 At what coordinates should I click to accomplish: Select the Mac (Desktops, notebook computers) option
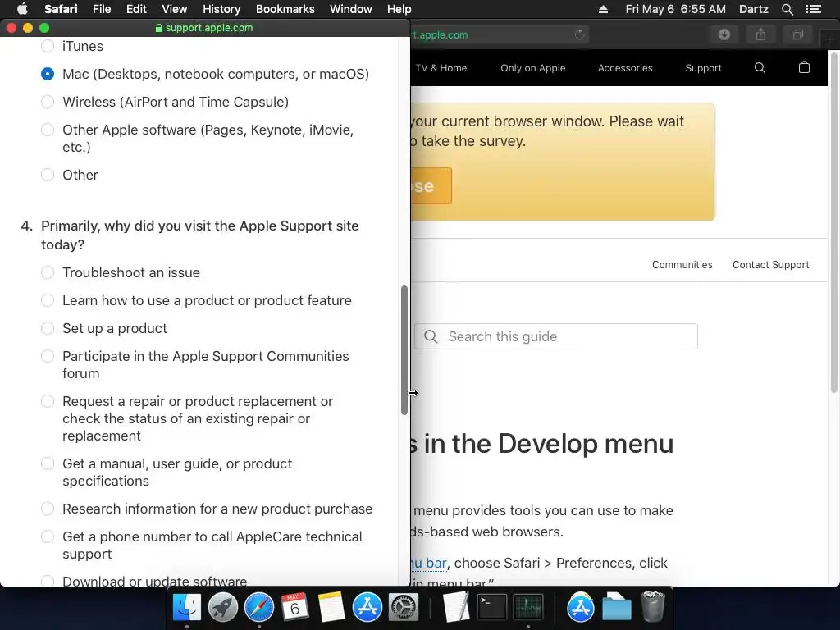[x=48, y=74]
